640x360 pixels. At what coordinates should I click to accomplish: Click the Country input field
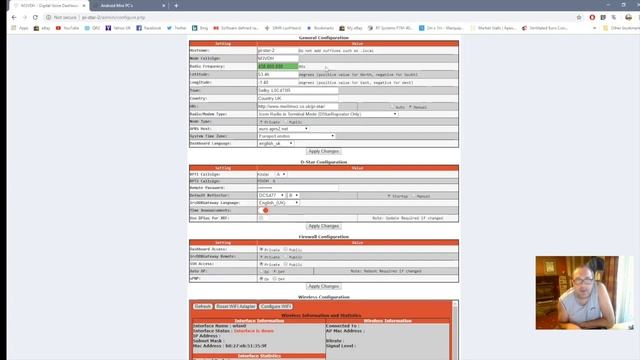(298, 98)
